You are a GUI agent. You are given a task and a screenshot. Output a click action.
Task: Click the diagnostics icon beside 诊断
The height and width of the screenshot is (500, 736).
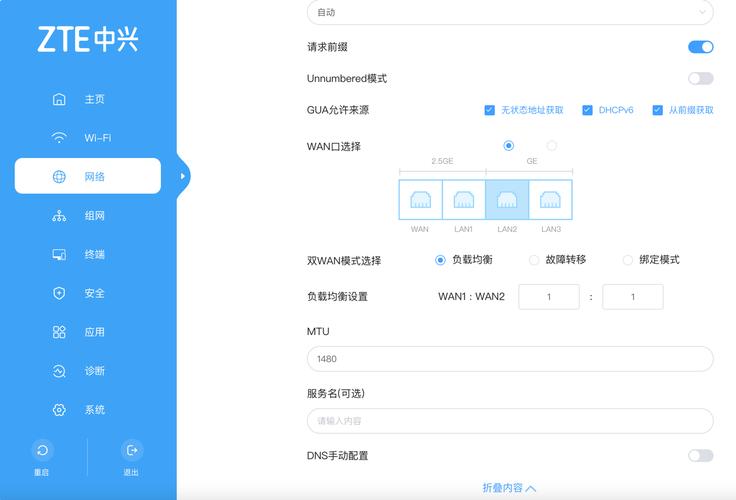pyautogui.click(x=59, y=371)
